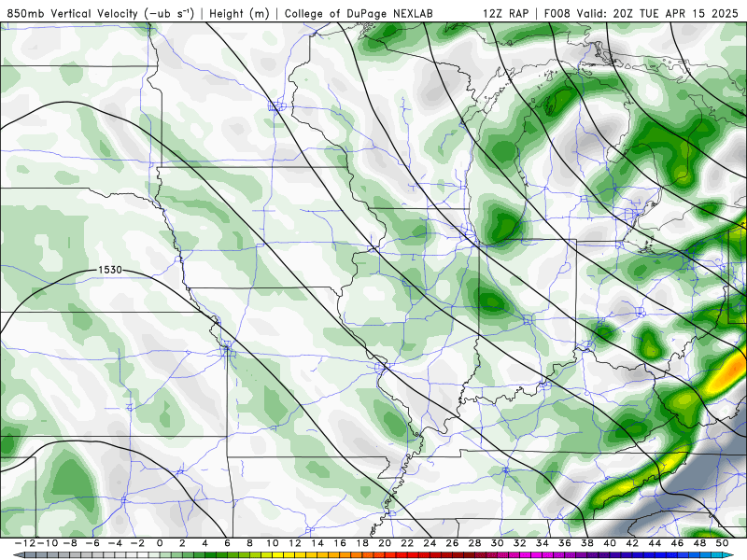Click the '12Z RAP' model label
Screen dimensions: 747x560
(x=505, y=13)
